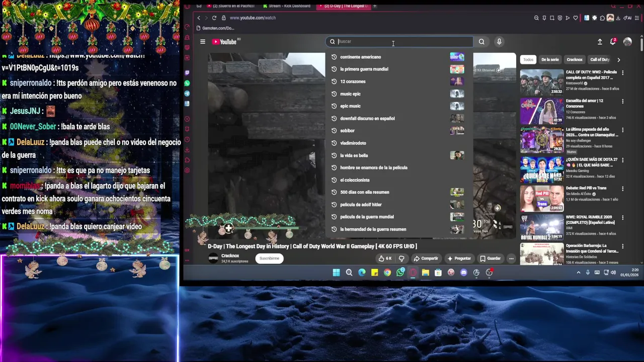Show the next filter chips arrow
Screen dimensions: 644x362
(618, 59)
